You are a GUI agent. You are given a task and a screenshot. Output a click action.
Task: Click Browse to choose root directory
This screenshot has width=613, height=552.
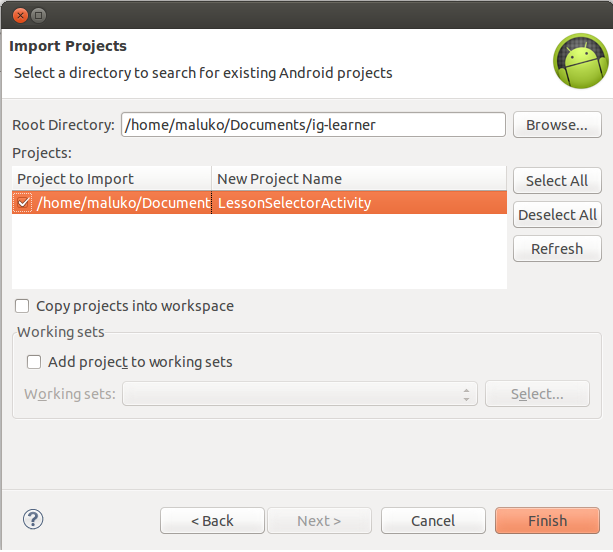point(557,125)
